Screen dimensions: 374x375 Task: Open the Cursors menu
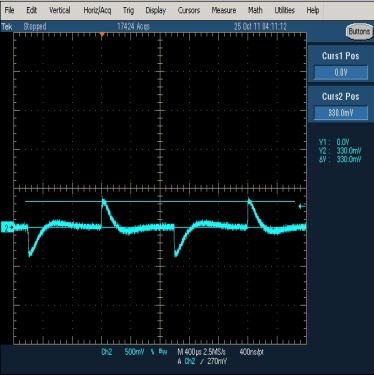[x=189, y=10]
